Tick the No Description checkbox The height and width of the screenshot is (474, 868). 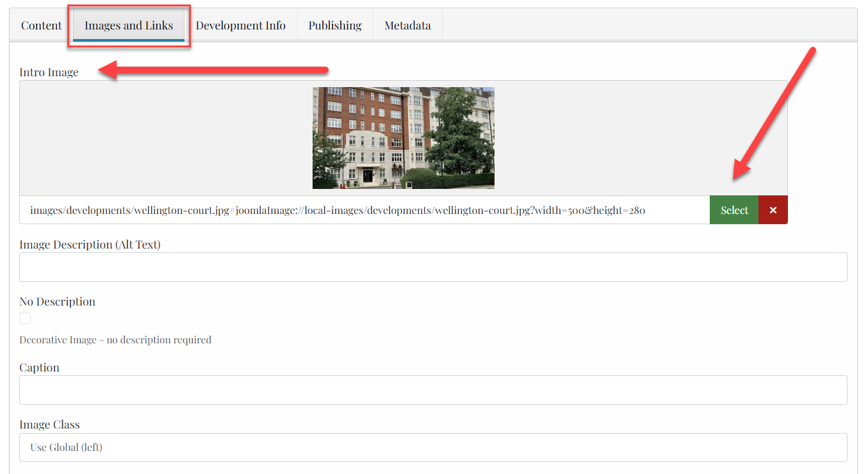tap(25, 318)
